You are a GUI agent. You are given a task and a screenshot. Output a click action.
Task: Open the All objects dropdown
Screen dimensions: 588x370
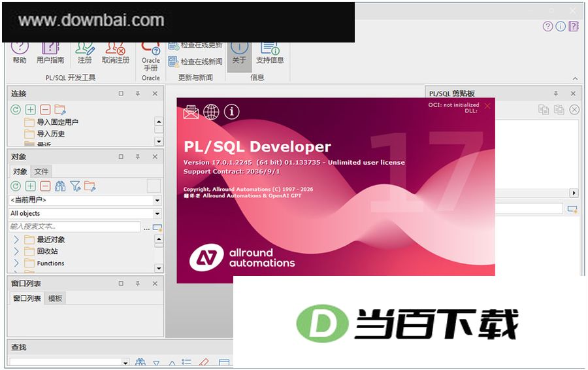157,214
